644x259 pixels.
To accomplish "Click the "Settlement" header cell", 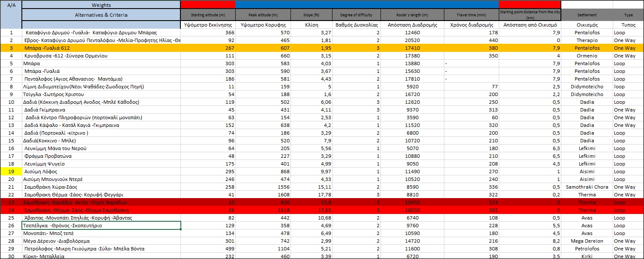I will tap(587, 15).
